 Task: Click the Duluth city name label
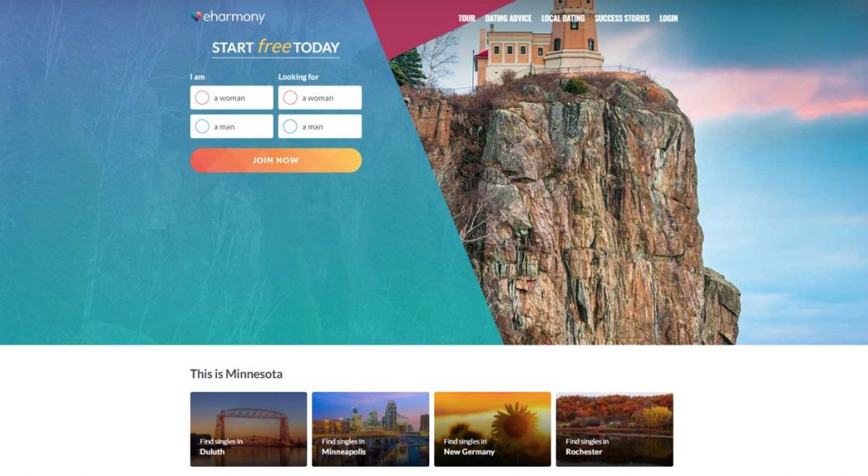pyautogui.click(x=212, y=451)
